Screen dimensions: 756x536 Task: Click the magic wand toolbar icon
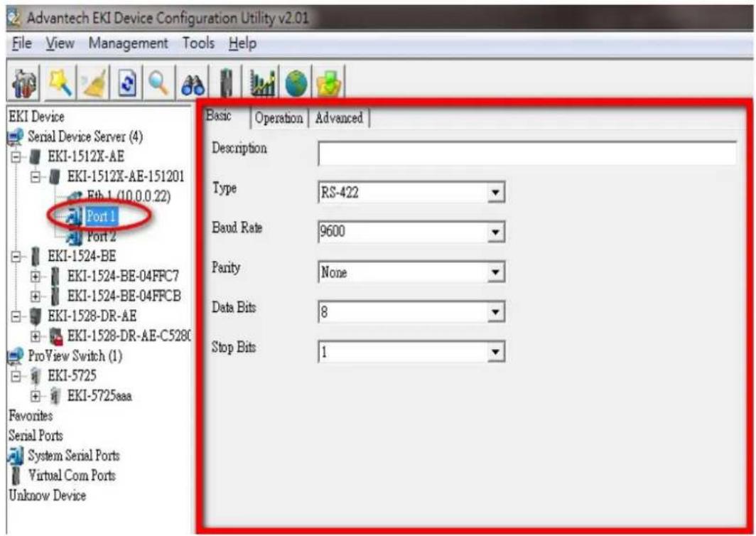(61, 83)
